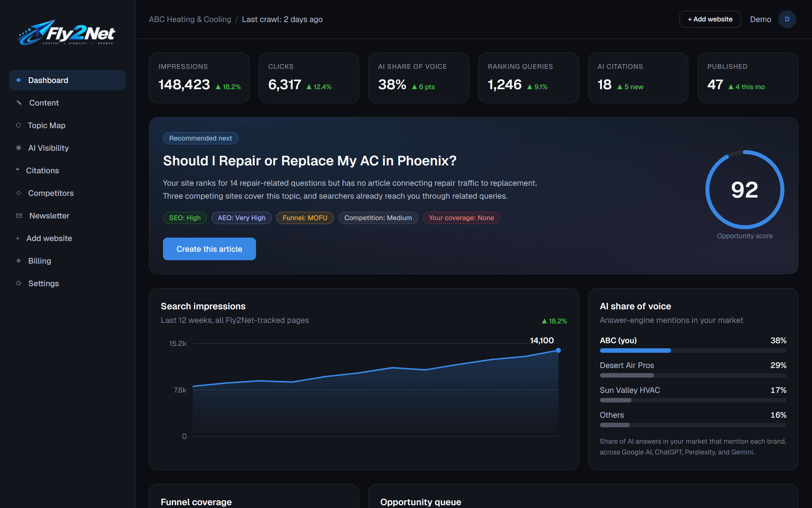The image size is (812, 508).
Task: Click Create this article button
Action: pyautogui.click(x=209, y=249)
